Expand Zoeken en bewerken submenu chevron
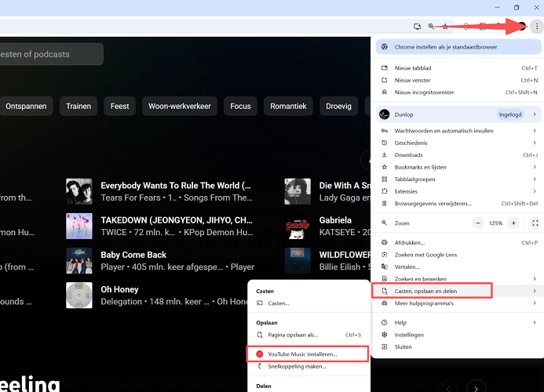The height and width of the screenshot is (392, 544). 535,278
